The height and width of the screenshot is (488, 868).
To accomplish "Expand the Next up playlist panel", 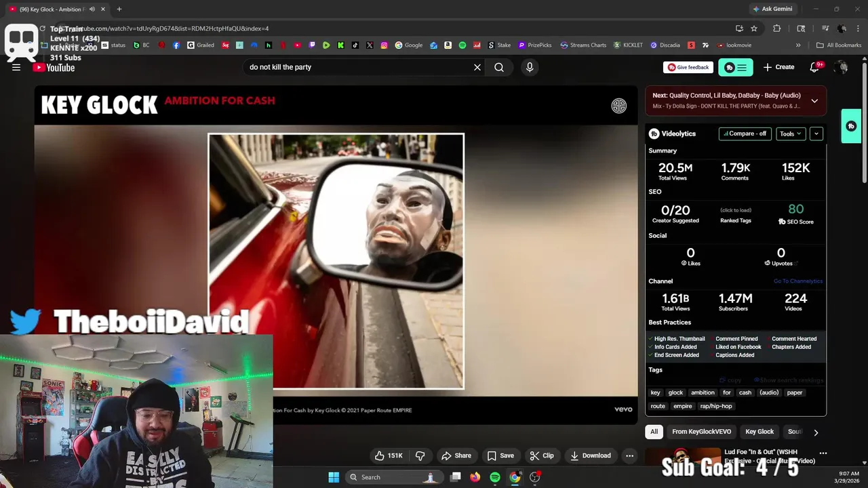I will pos(814,101).
